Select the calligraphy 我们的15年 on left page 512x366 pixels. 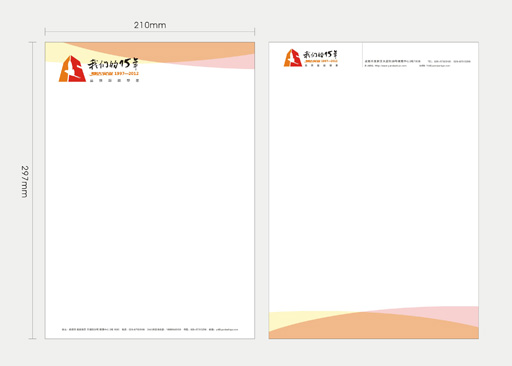(x=113, y=63)
